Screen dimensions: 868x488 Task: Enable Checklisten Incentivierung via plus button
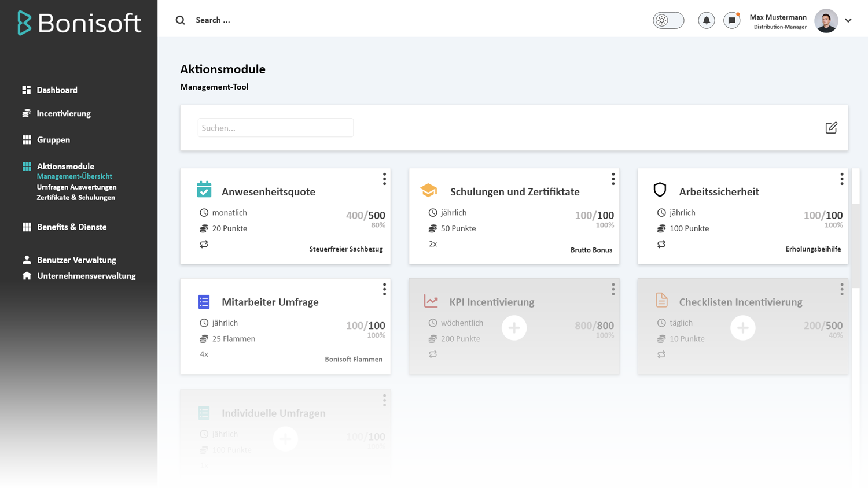click(742, 328)
